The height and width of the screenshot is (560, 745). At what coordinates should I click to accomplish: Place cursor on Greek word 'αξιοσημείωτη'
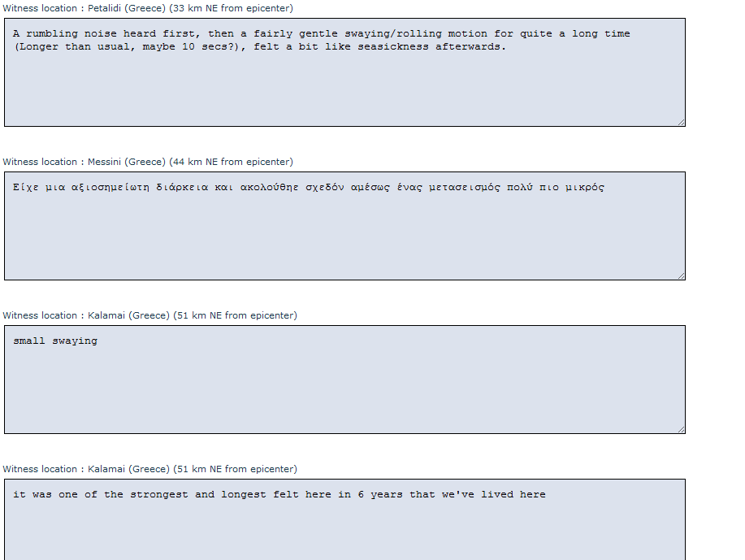point(110,187)
